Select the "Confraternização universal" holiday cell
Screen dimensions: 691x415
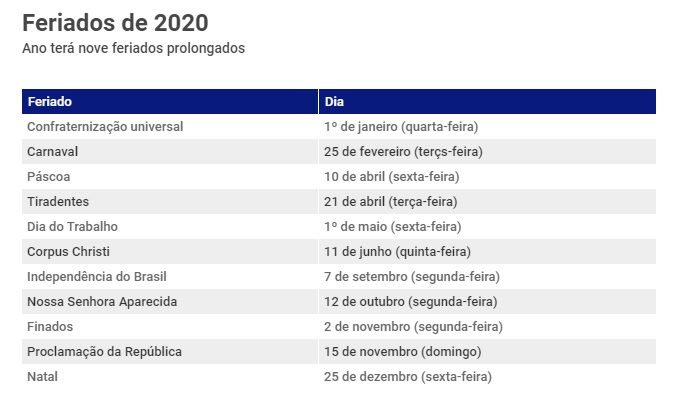(105, 127)
